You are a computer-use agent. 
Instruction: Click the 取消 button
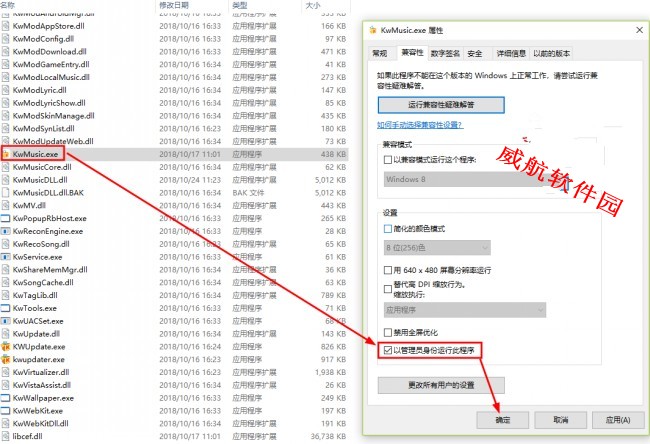560,420
